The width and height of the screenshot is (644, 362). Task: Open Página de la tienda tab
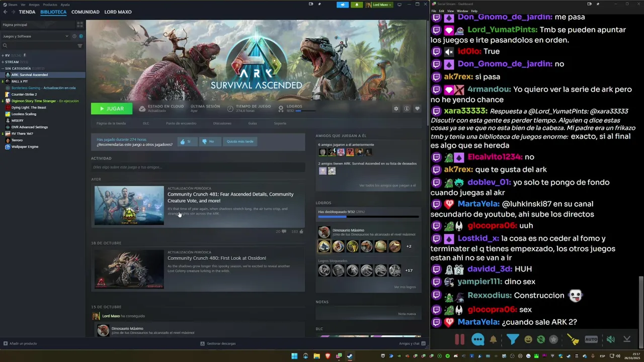[111, 123]
